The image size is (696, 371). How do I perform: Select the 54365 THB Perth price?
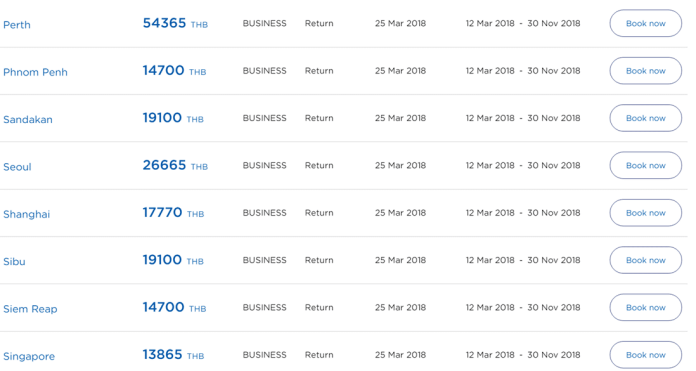click(175, 23)
